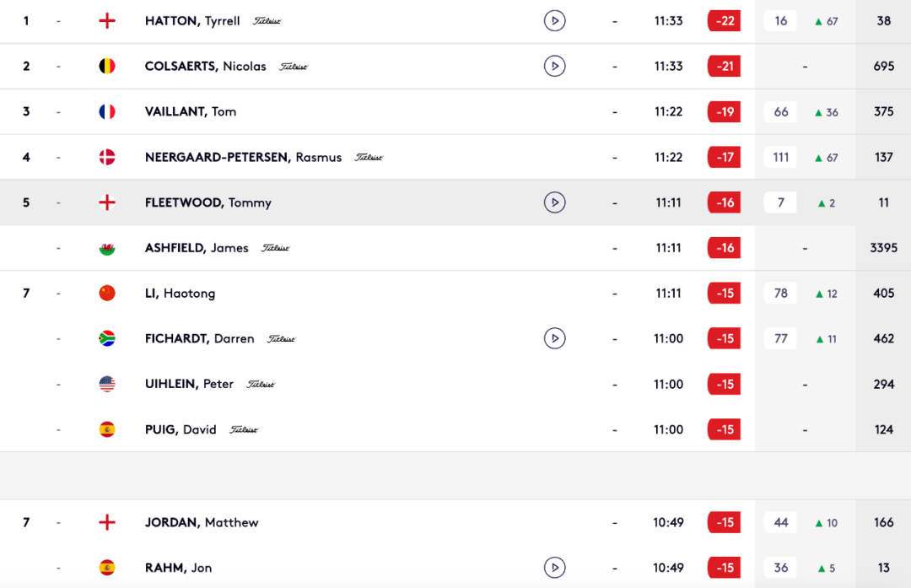
Task: Click Titleist logo next to Ashfield
Action: pyautogui.click(x=275, y=248)
